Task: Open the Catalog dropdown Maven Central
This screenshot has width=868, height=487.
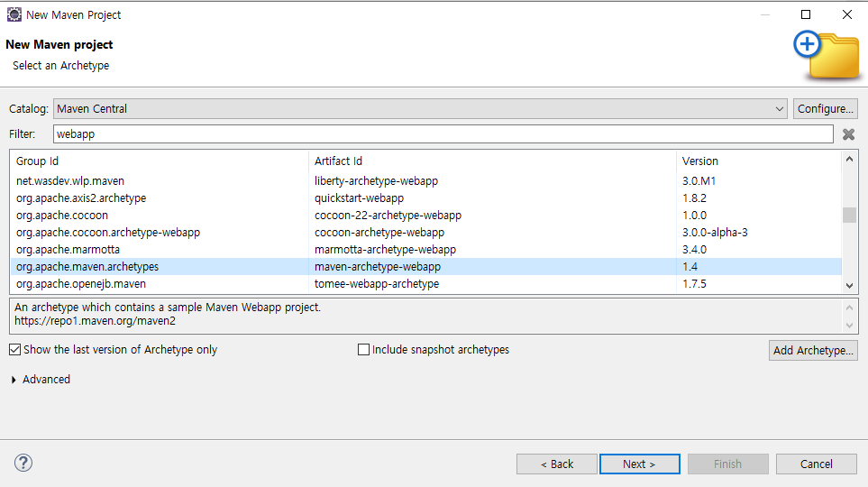Action: click(x=420, y=108)
